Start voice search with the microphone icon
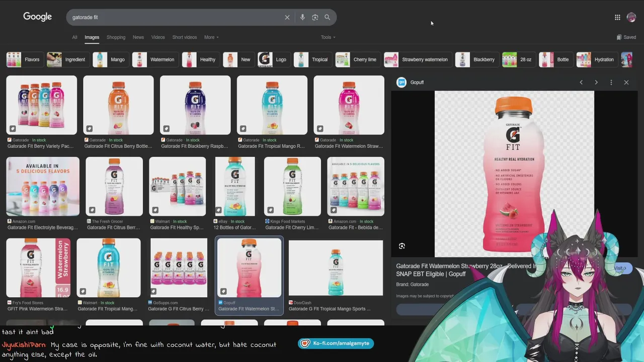The width and height of the screenshot is (644, 362). [x=302, y=17]
